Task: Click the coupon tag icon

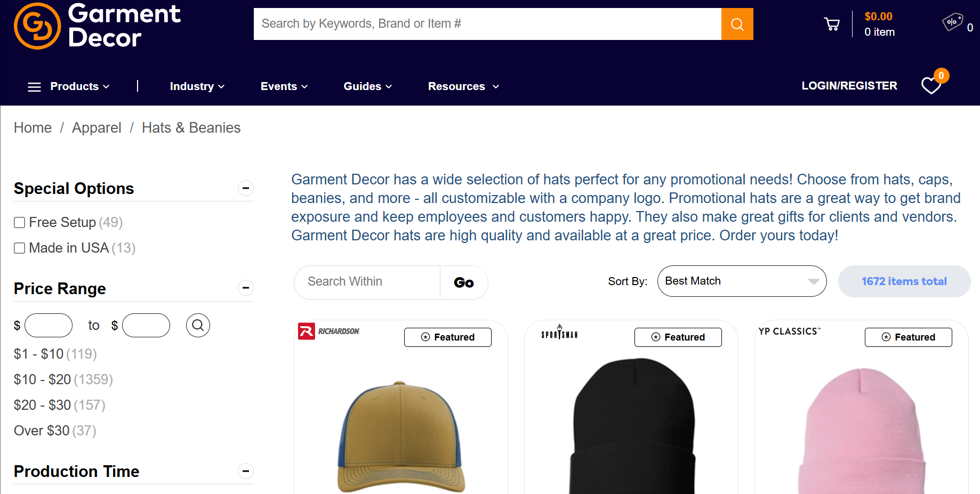Action: click(952, 22)
